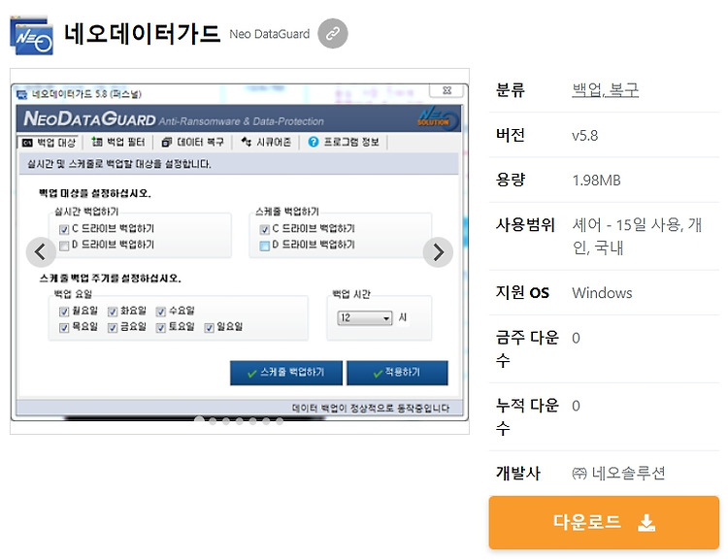The height and width of the screenshot is (560, 728).
Task: Click the help icon next to 프로그램 정보
Action: click(x=314, y=142)
